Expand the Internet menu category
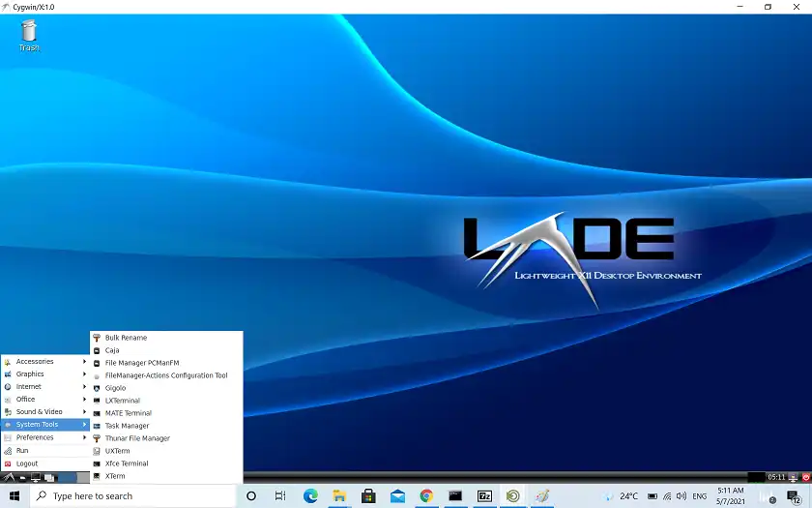 pyautogui.click(x=45, y=387)
